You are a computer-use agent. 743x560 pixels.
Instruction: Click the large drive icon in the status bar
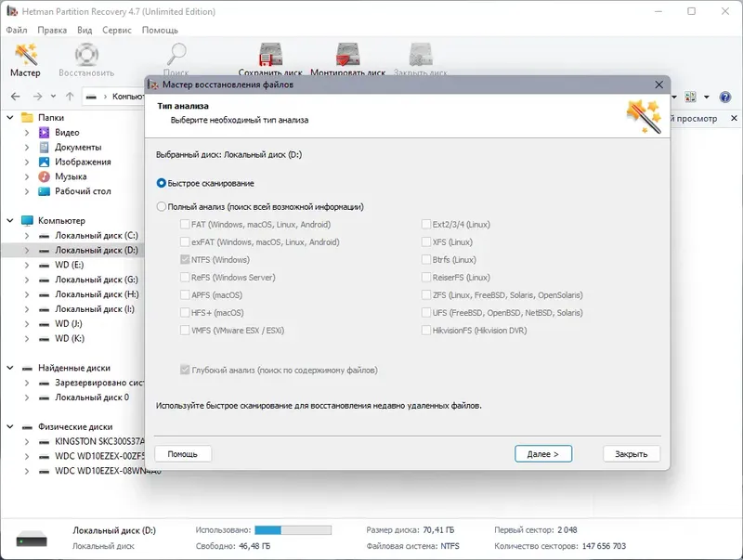(x=32, y=540)
